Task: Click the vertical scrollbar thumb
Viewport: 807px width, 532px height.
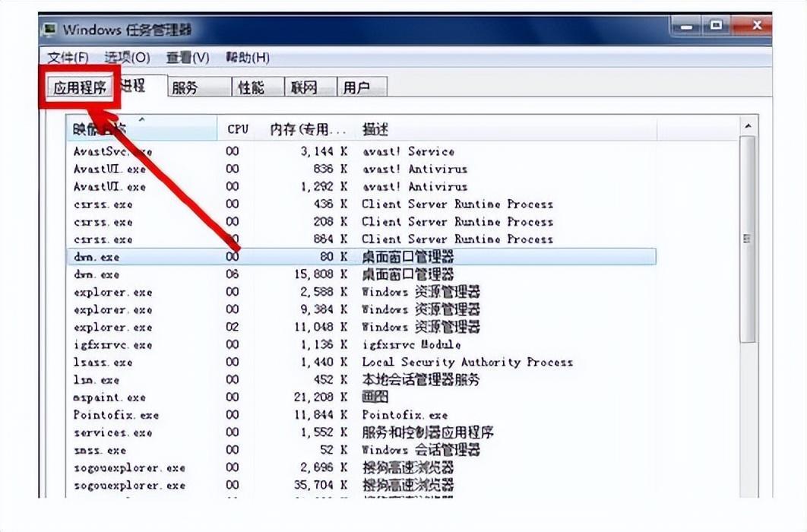Action: pyautogui.click(x=748, y=239)
